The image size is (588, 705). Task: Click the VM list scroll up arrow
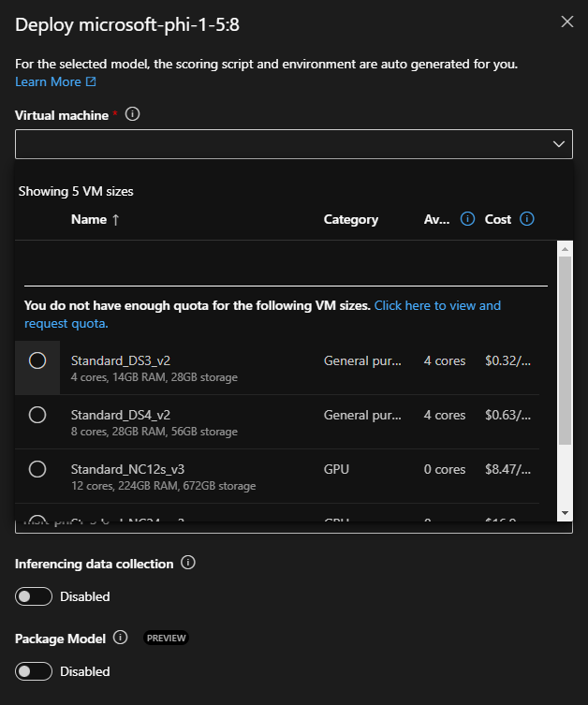point(565,249)
